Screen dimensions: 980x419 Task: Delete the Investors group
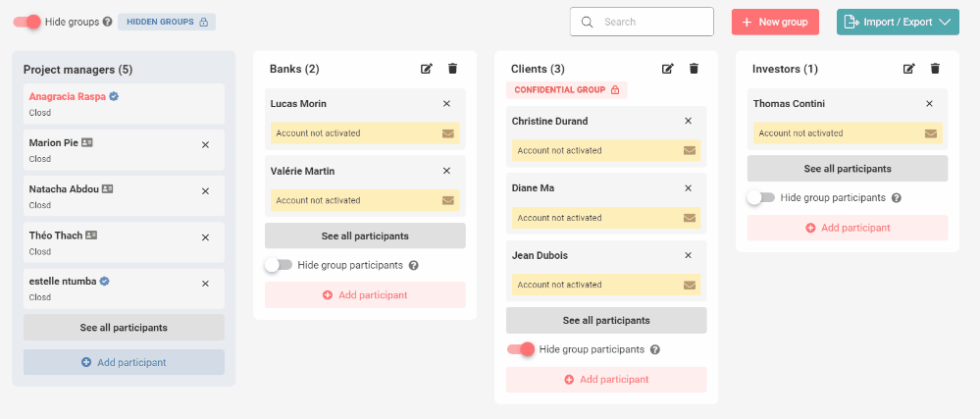coord(935,69)
